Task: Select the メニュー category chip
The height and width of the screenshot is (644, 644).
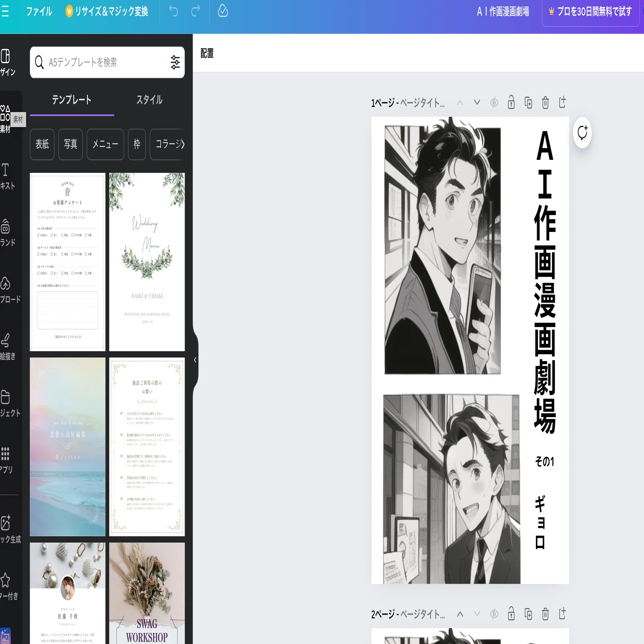Action: point(105,144)
